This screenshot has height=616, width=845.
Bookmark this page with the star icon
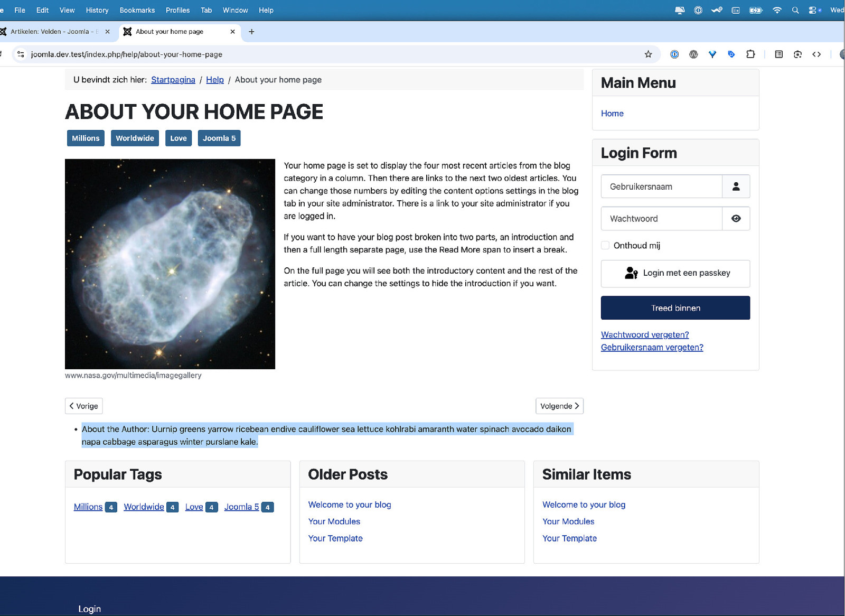pyautogui.click(x=648, y=54)
